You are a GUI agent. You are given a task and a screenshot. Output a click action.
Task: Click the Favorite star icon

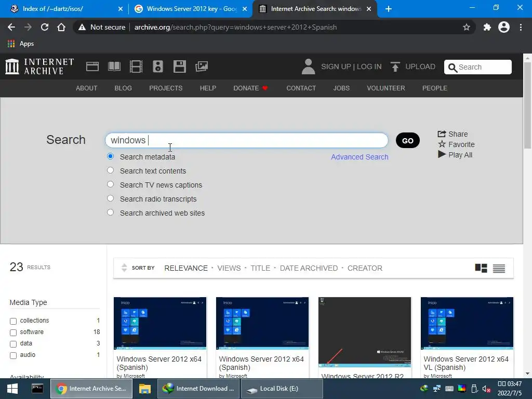click(442, 144)
